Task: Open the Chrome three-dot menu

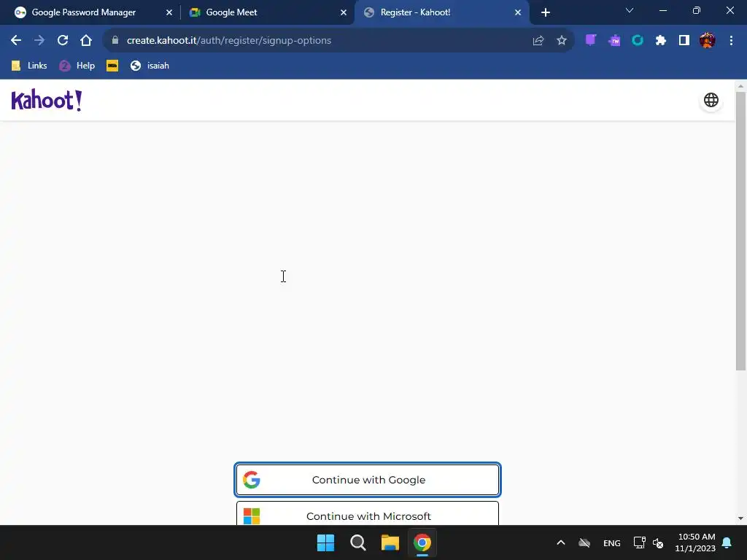Action: 731,41
